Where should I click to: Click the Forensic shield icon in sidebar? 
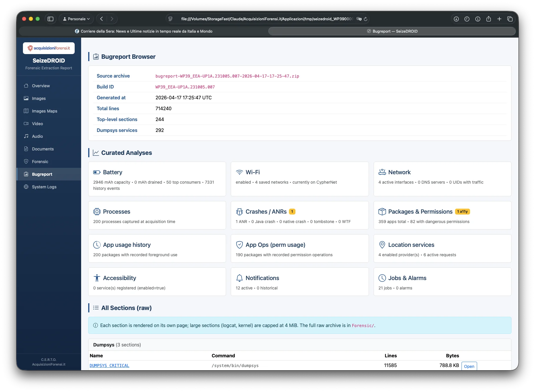click(26, 162)
